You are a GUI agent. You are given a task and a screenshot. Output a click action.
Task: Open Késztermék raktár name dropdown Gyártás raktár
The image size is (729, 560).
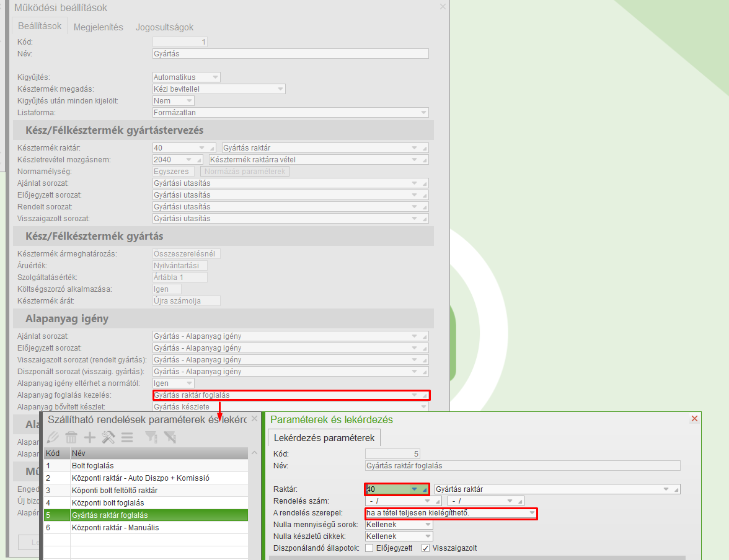click(414, 148)
